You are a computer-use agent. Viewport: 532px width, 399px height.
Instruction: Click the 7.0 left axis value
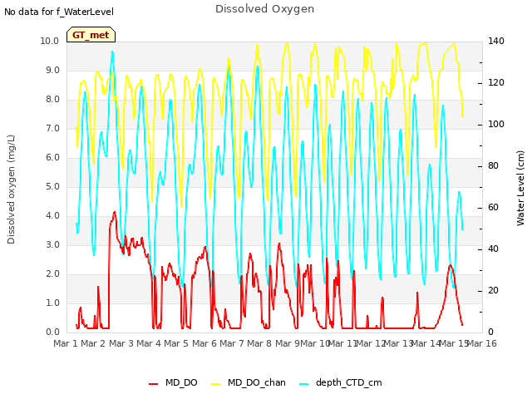(x=52, y=129)
